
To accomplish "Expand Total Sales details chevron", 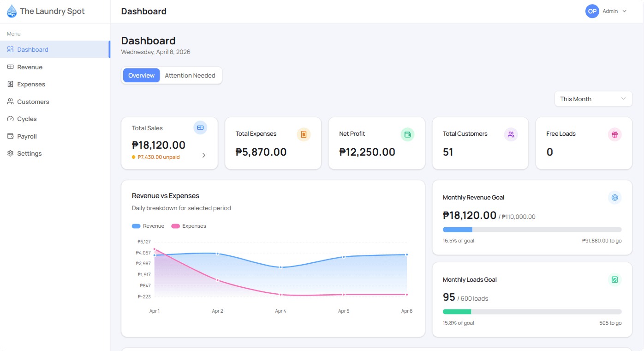I will tap(204, 156).
